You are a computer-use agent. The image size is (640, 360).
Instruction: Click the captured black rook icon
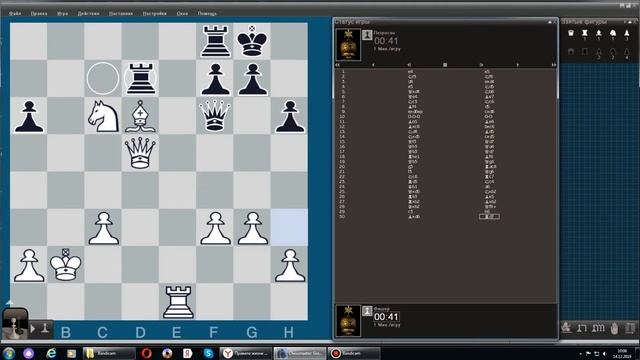point(585,51)
